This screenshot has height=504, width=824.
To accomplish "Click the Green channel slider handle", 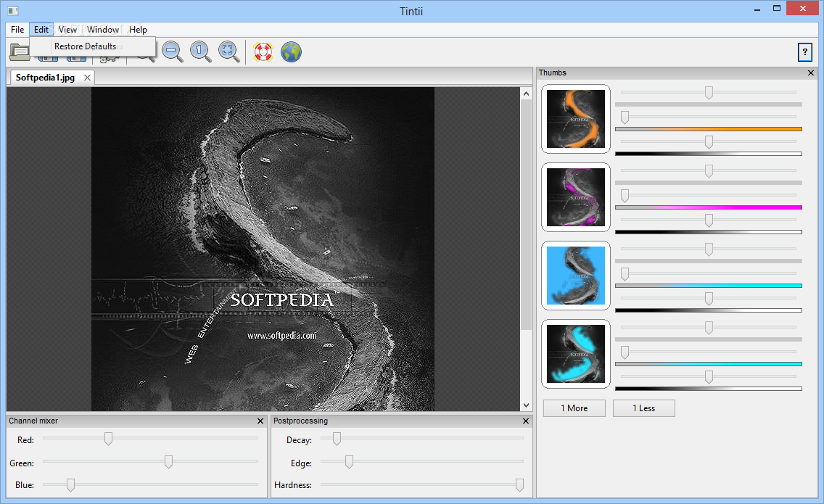I will click(169, 462).
